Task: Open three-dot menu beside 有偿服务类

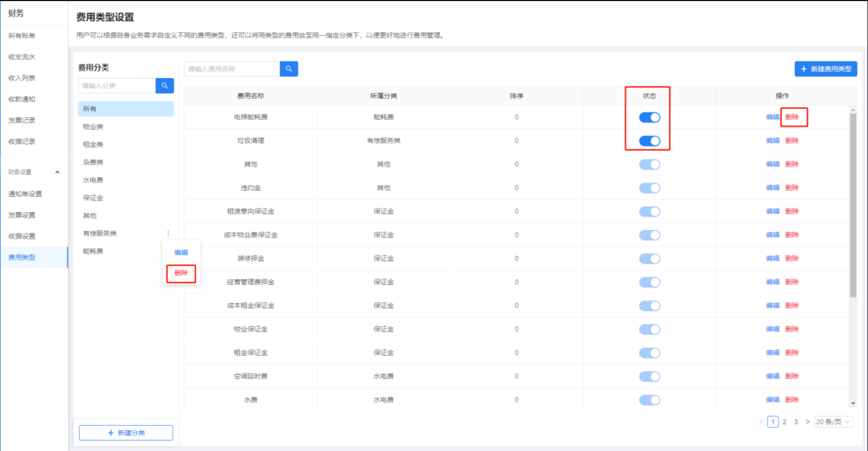Action: point(168,233)
